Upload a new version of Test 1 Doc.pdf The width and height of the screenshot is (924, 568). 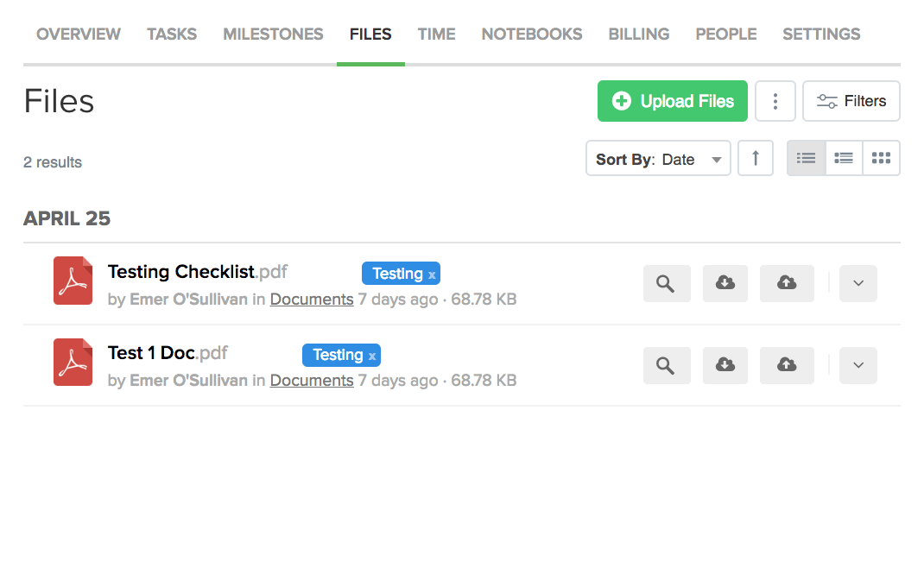click(x=787, y=365)
